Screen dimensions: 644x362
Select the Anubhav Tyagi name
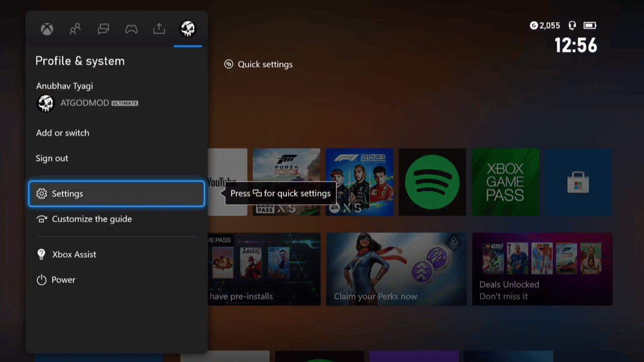64,86
